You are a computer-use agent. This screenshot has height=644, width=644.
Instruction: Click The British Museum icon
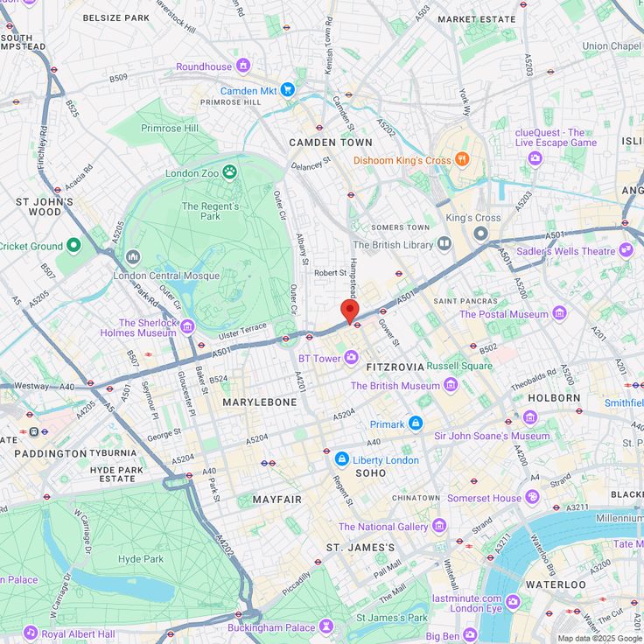[451, 385]
